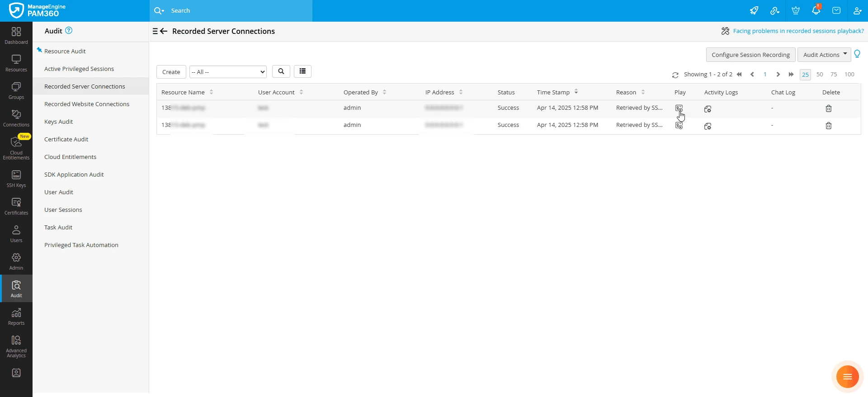Open the Certificates sidebar section

coord(16,206)
